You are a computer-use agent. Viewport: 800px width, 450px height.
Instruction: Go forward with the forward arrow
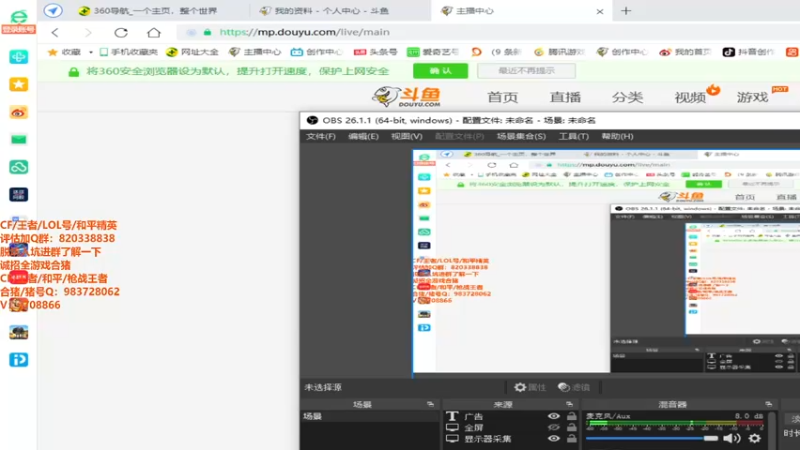(88, 33)
